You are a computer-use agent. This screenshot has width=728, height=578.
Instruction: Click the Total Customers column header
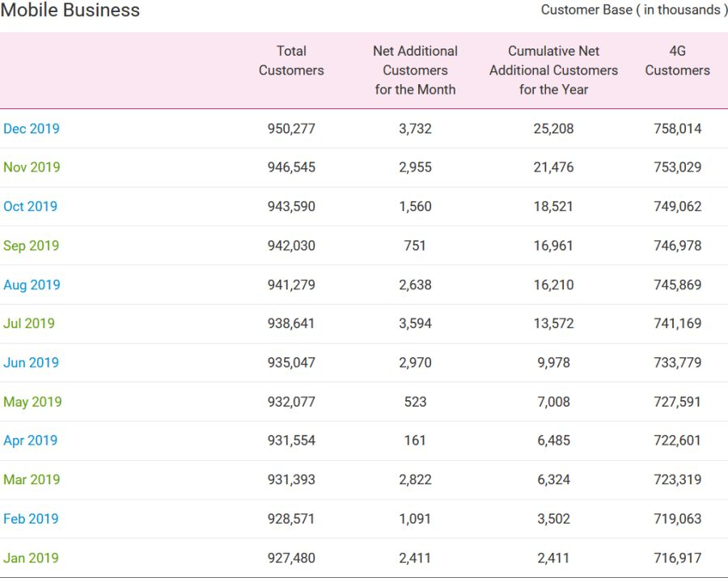[x=291, y=61]
